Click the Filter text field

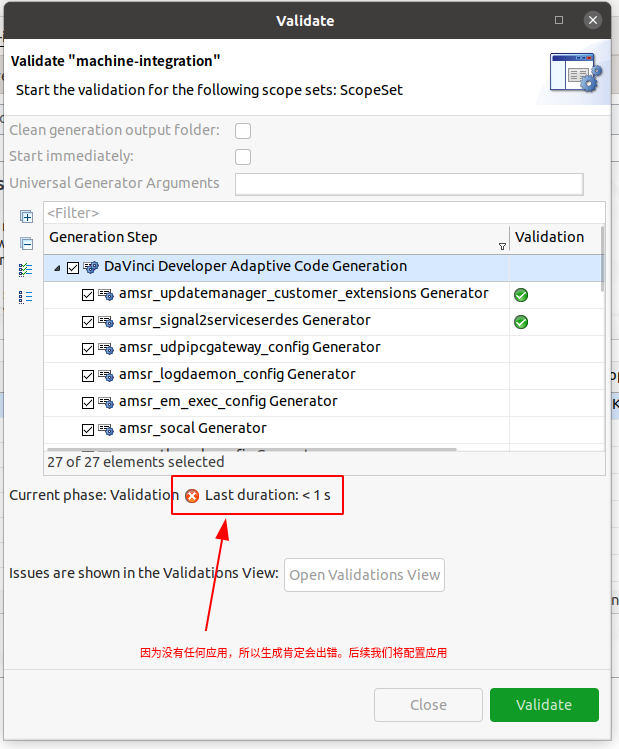tap(324, 213)
